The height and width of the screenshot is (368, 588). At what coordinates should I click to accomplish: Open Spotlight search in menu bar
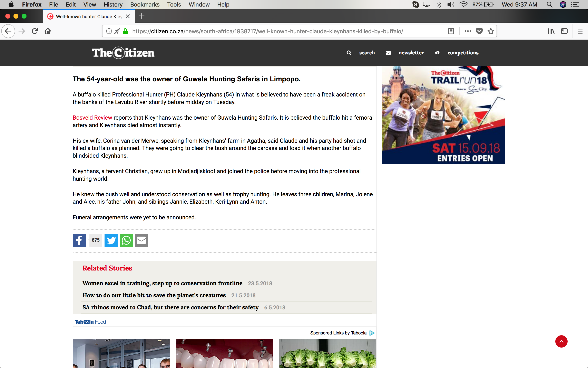(550, 4)
